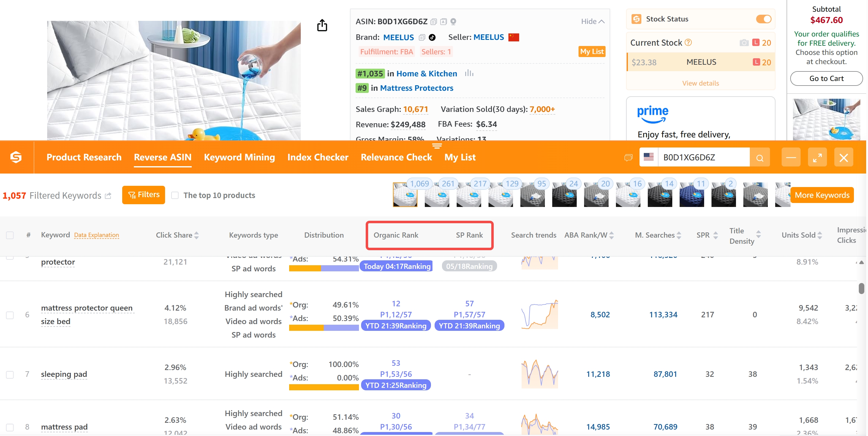Click the camera icon in Current Stock
Screen dimensions: 868x436
click(744, 43)
